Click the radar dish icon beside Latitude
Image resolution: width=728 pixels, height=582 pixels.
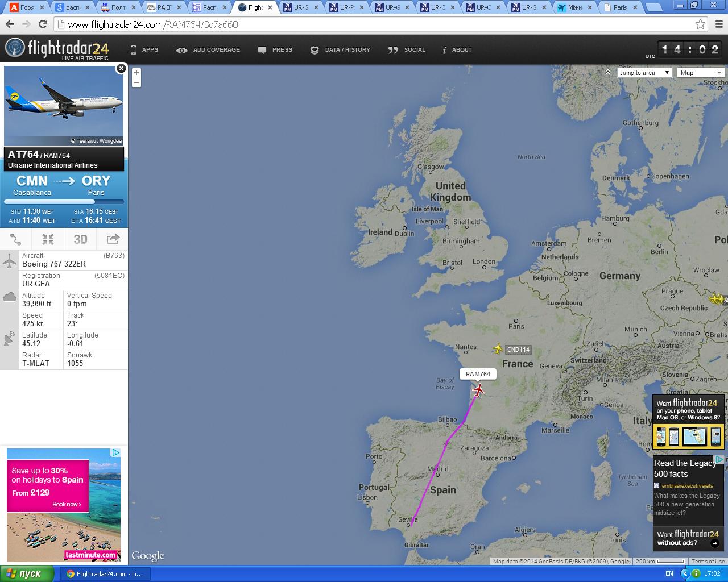[x=10, y=339]
